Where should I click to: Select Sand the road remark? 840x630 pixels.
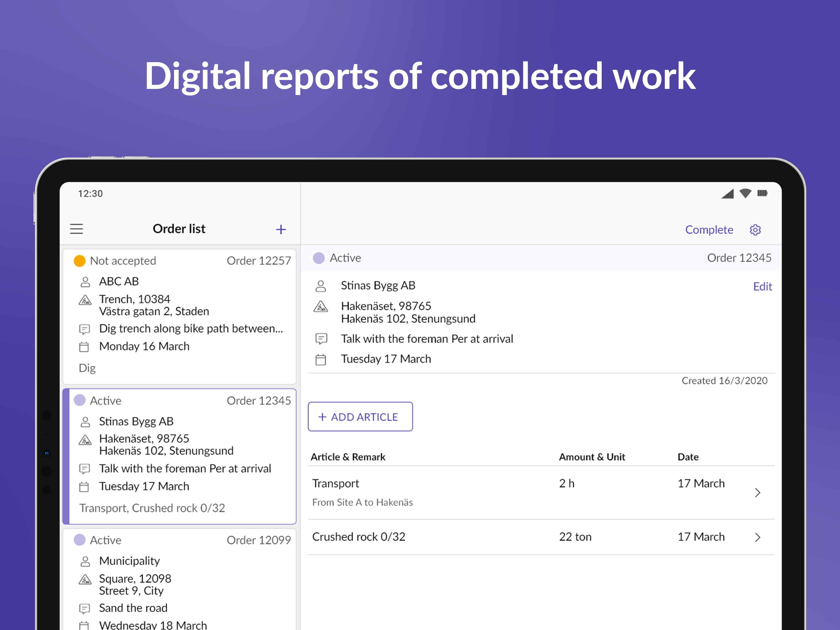133,608
